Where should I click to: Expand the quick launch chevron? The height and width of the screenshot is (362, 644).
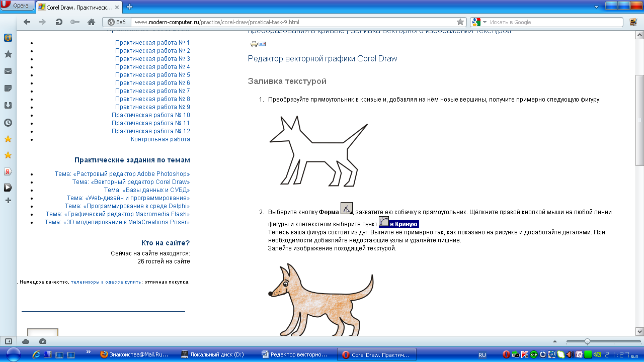click(x=89, y=352)
